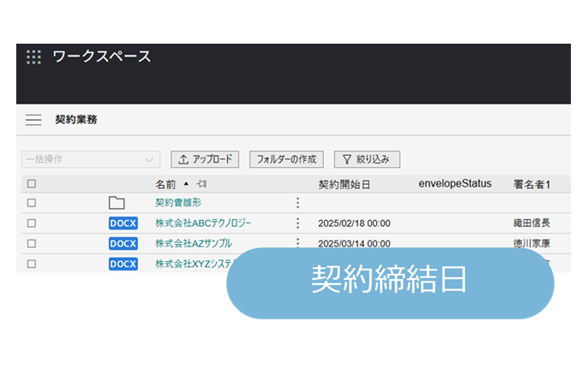
Task: Check the box for 契約書雛形 row
Action: (x=32, y=203)
